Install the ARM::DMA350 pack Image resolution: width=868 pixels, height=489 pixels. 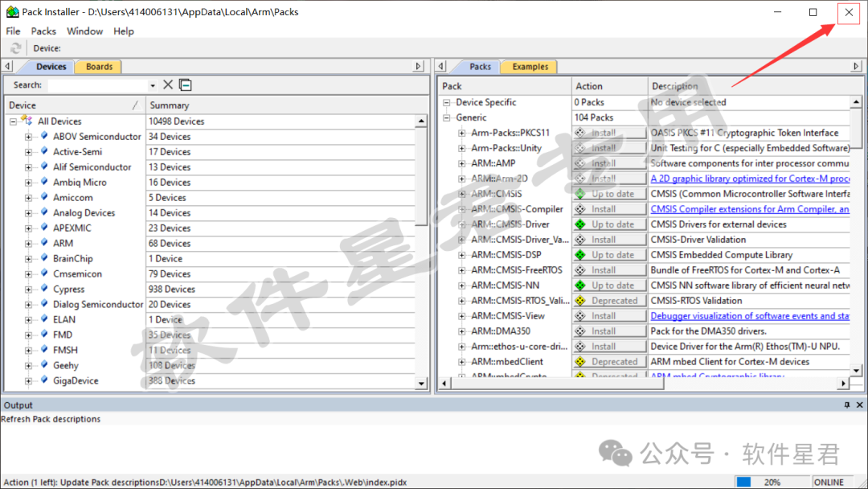pyautogui.click(x=609, y=331)
